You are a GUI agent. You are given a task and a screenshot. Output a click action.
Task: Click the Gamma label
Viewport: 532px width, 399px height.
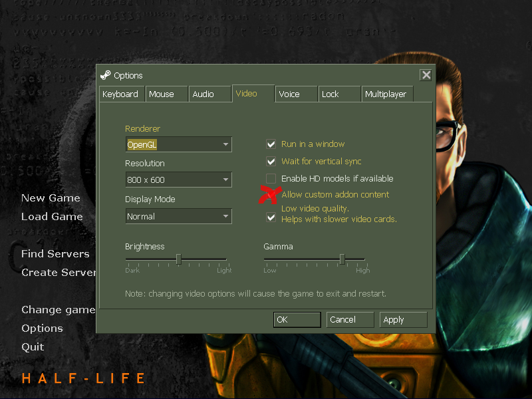coord(278,246)
